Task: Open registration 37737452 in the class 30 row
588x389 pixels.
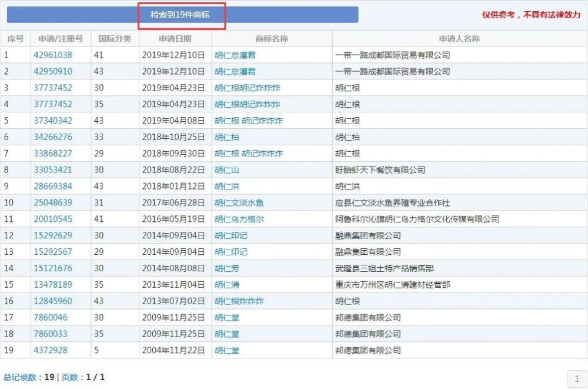Action: tap(53, 88)
